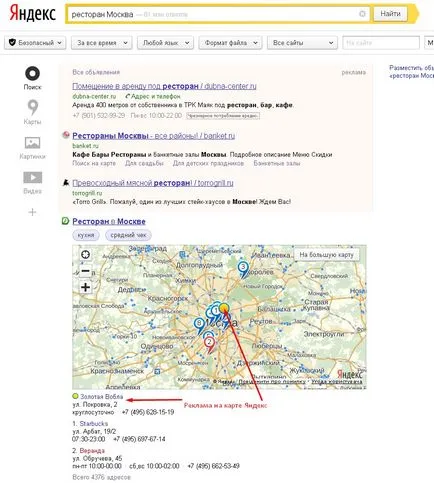Zoom out the map with minus button
Image resolution: width=434 pixels, height=483 pixels.
coord(85,271)
